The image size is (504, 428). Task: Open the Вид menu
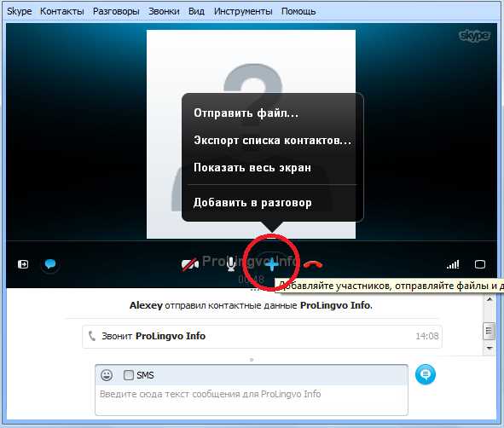[x=196, y=11]
